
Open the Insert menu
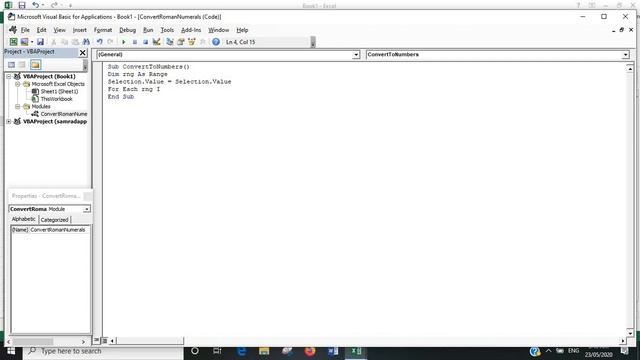point(80,30)
